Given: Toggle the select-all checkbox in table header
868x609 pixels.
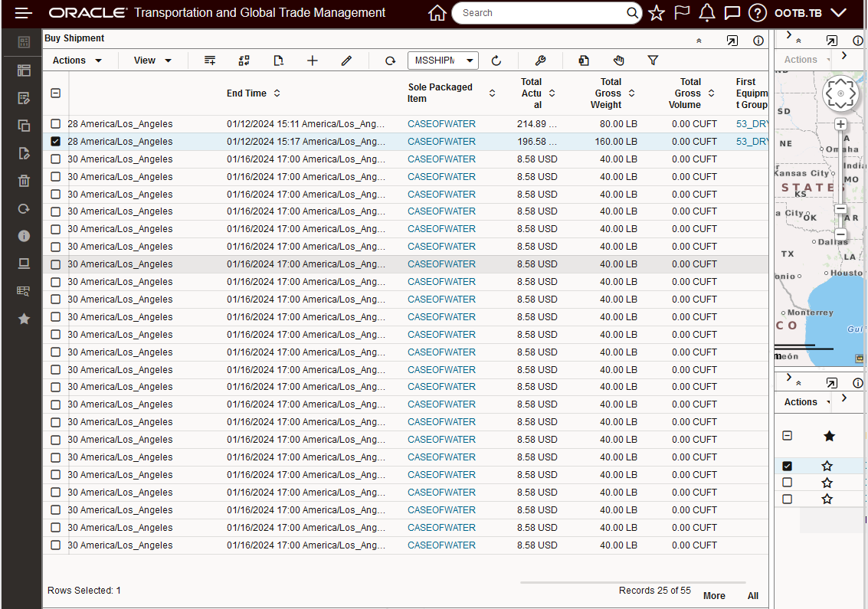Looking at the screenshot, I should [55, 93].
